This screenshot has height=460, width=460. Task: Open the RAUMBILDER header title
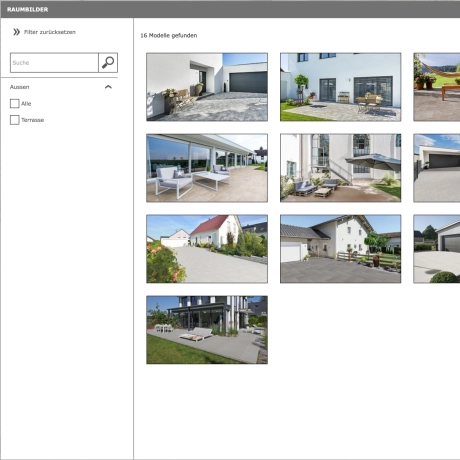(x=28, y=9)
